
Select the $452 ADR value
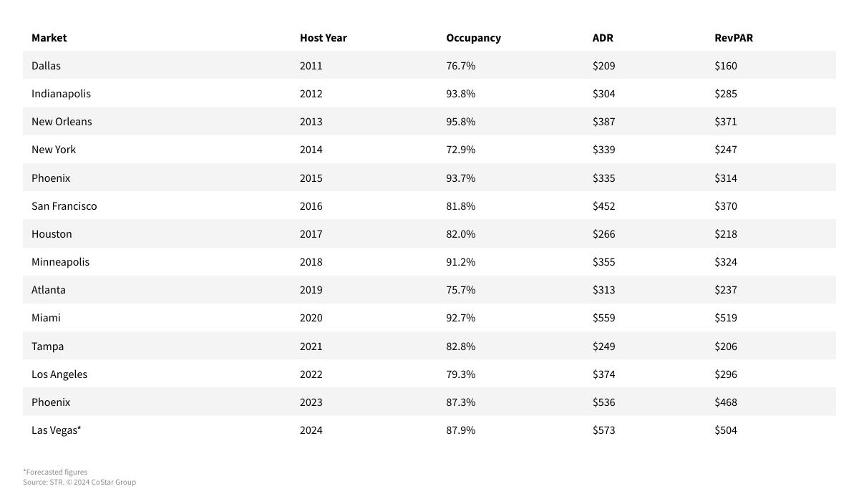pyautogui.click(x=603, y=206)
